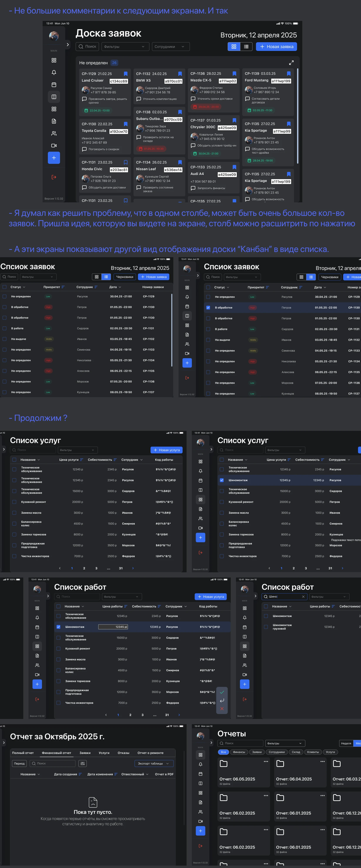Screen dimensions: 361x868
Task: Click the "Черновики" button in Список заявок
Action: [x=125, y=277]
